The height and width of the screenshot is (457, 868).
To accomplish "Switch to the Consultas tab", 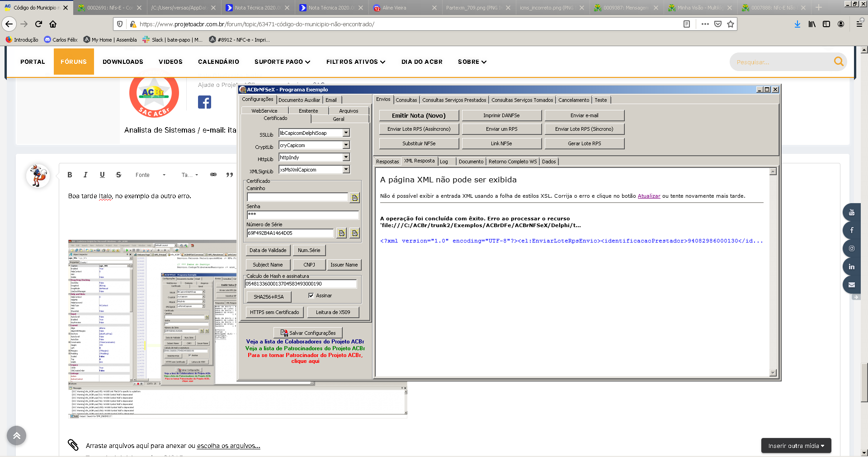I will 406,100.
